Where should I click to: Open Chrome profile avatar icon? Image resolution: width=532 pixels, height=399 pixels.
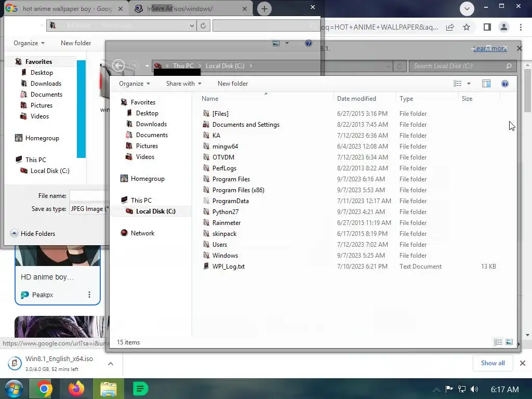[x=504, y=27]
